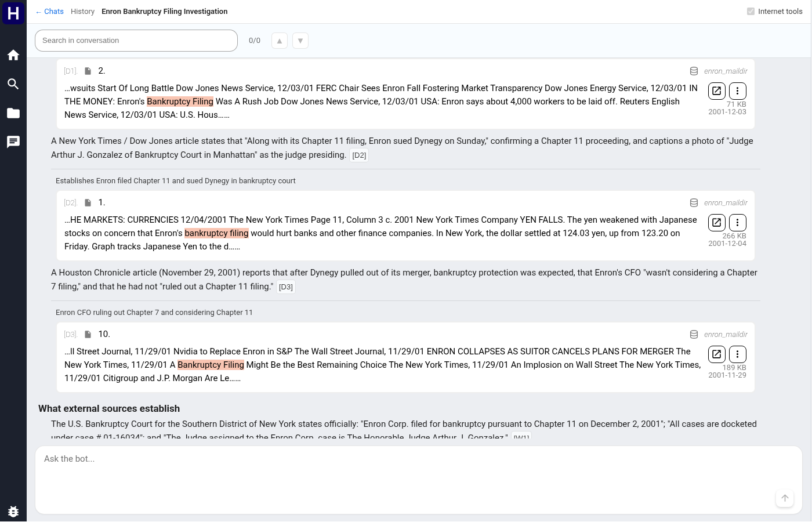Click highlighted 'Bankruptcy Filing' in D3 snippet
This screenshot has width=812, height=522.
coord(211,365)
